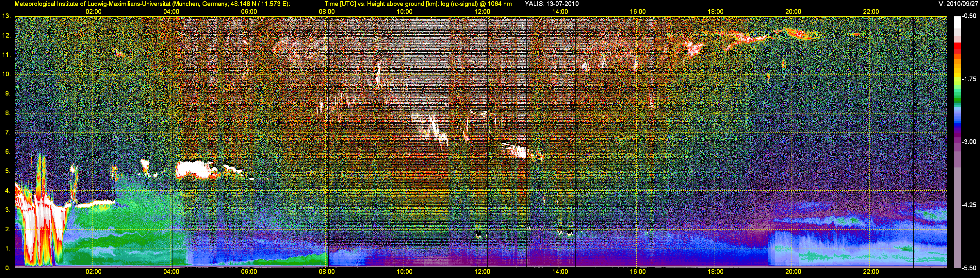Click the '7.' height axis label
The height and width of the screenshot is (278, 980).
click(x=8, y=132)
